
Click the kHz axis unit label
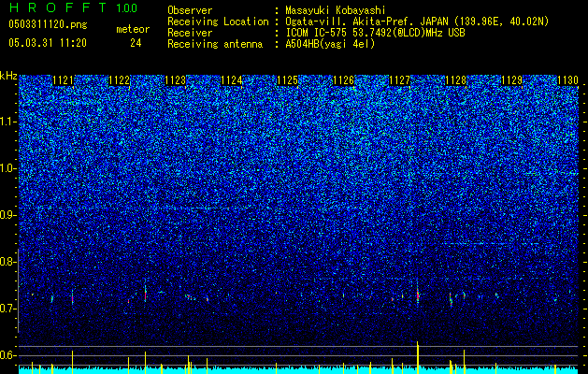coord(8,76)
